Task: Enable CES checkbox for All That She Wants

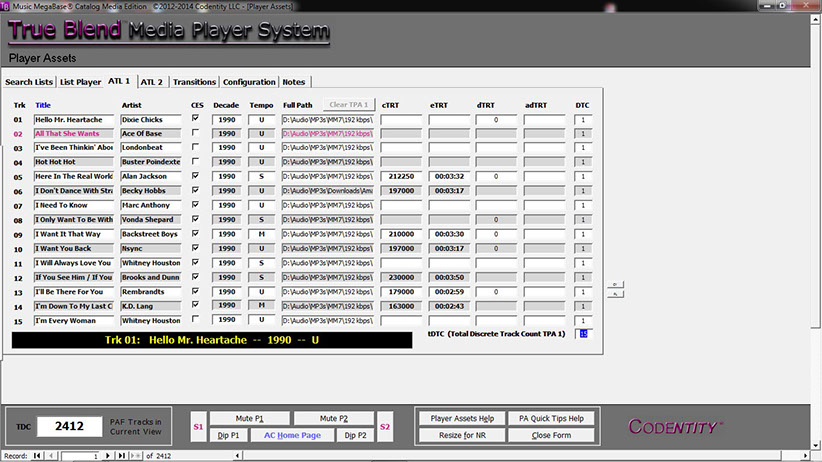Action: [195, 133]
